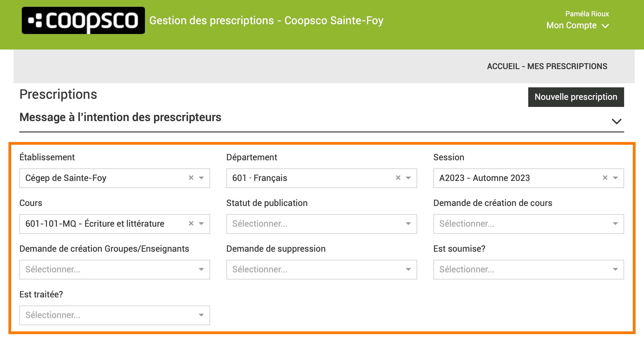Click the Coopsco logo

(x=83, y=20)
